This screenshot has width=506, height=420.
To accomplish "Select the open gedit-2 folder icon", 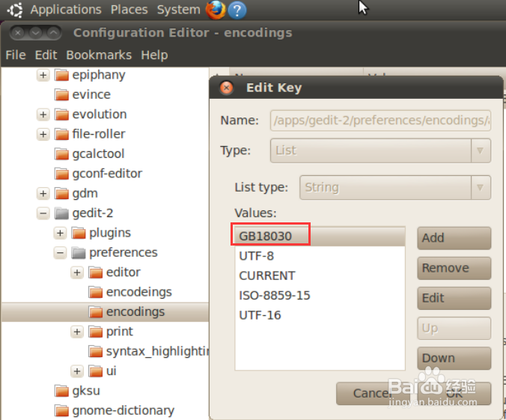I will [61, 213].
